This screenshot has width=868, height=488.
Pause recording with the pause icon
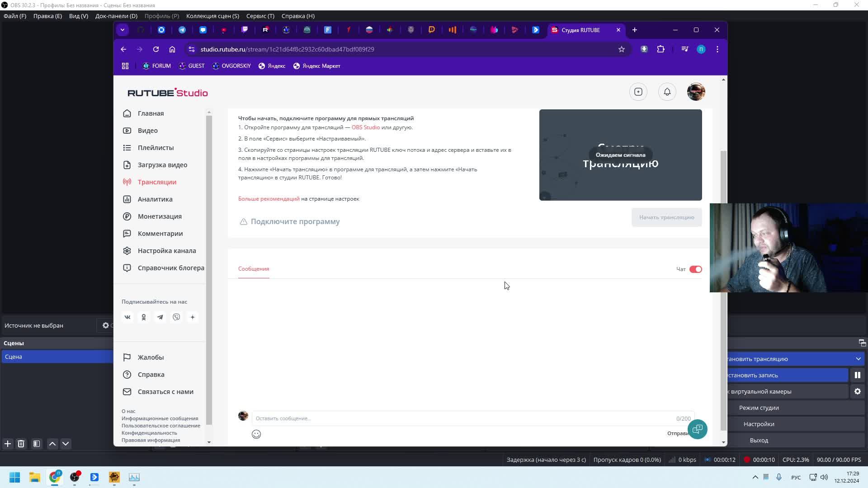click(x=857, y=375)
